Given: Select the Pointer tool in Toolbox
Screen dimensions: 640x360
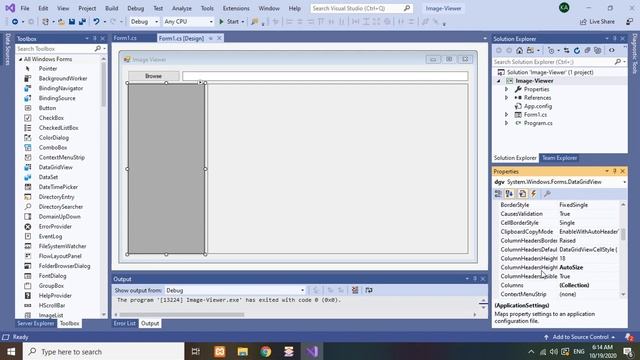Looking at the screenshot, I should pos(47,69).
